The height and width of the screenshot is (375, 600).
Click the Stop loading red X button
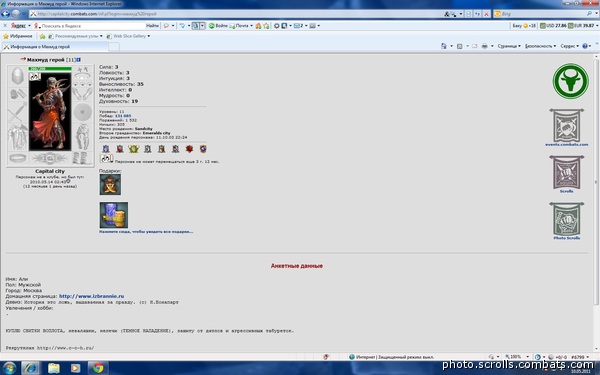[x=486, y=14]
